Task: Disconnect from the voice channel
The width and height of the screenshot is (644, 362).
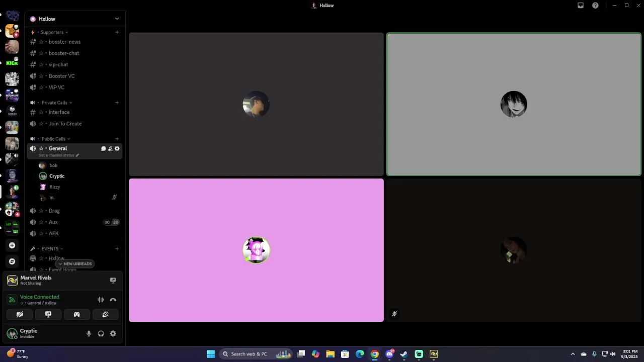Action: [x=113, y=300]
